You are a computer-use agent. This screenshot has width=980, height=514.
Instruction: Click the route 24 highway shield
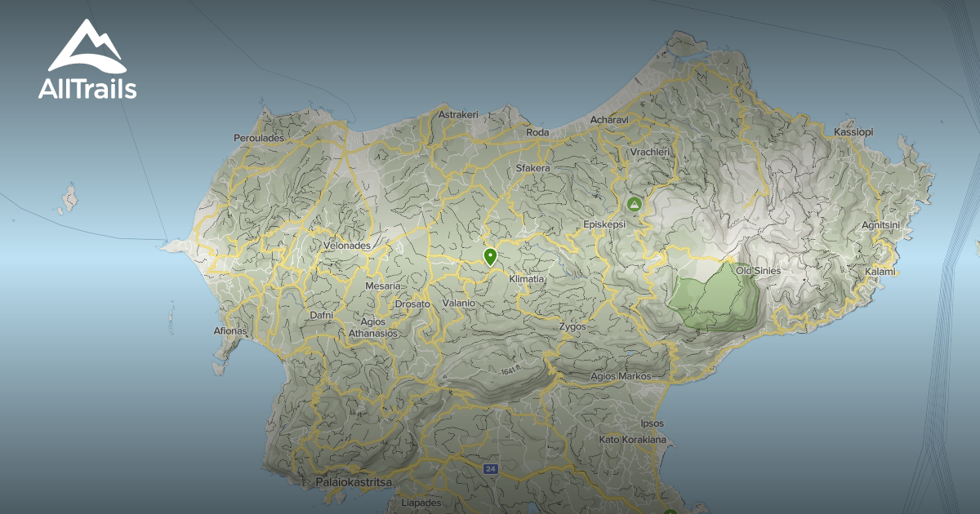[x=490, y=468]
